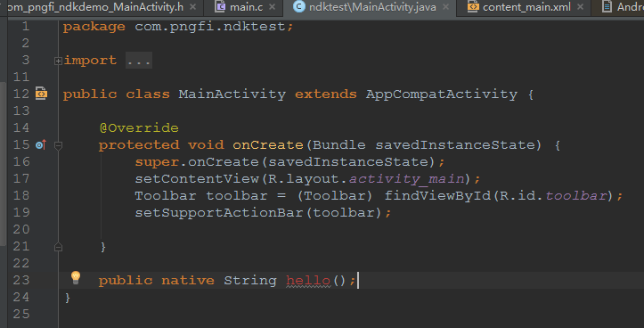Click the AppCompatActivity class name

click(442, 94)
